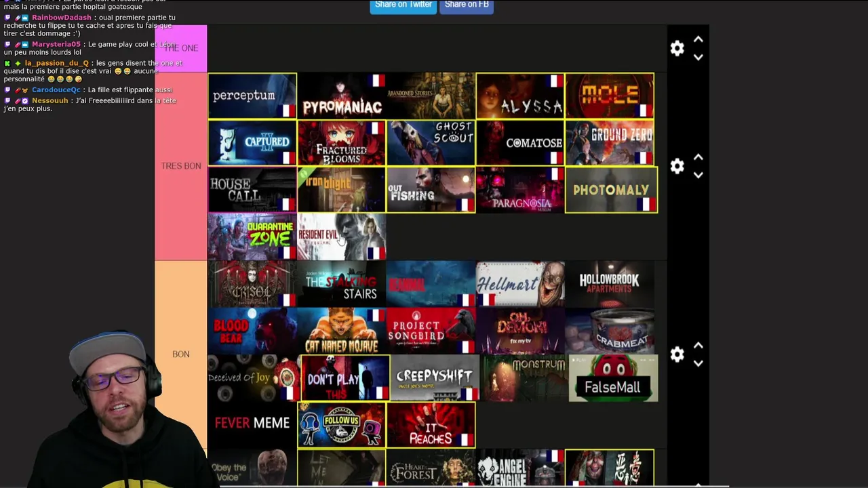Pick the Angel Engine game tile
Screen dimensions: 868x488
[520, 468]
